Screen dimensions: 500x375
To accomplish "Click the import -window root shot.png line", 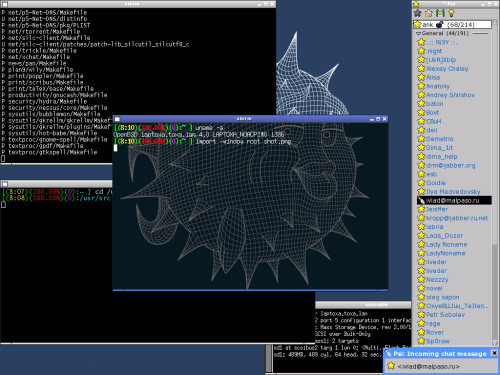I will point(203,141).
